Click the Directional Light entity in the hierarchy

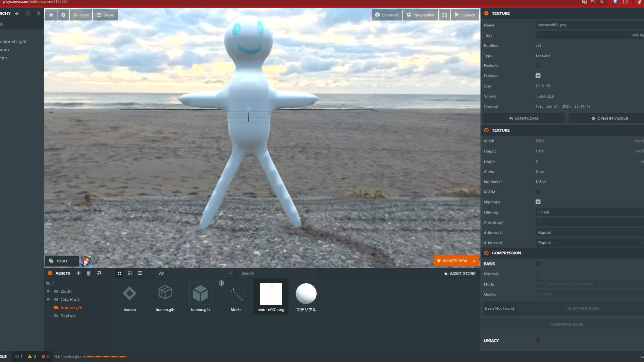click(13, 42)
